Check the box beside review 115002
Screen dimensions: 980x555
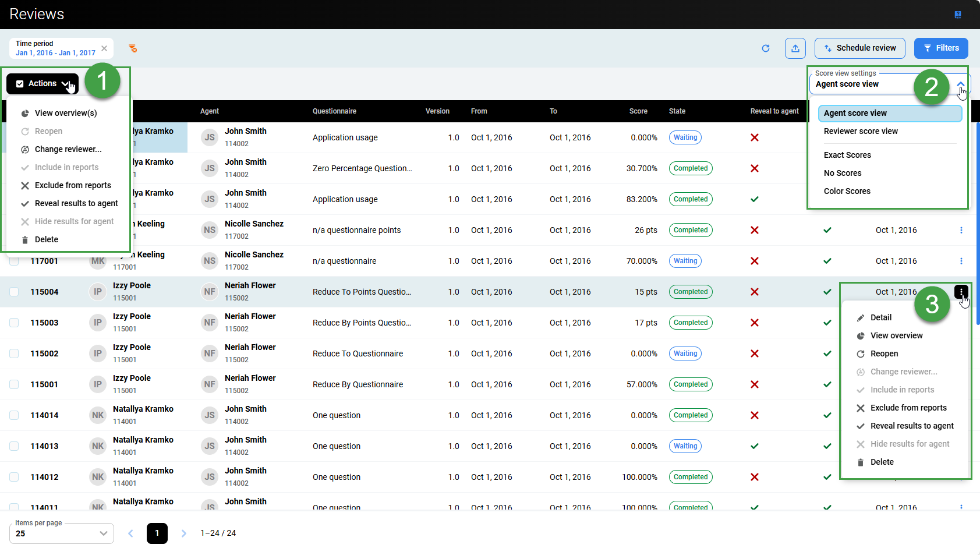(14, 353)
